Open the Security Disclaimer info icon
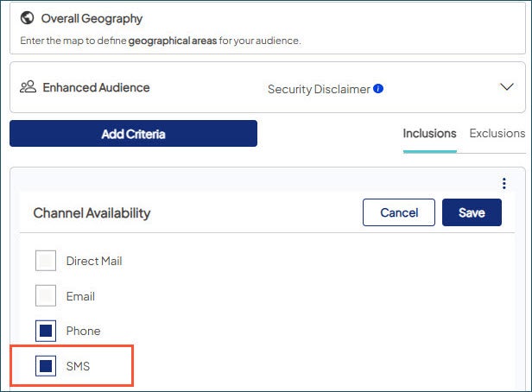This screenshot has height=392, width=532. coord(378,89)
